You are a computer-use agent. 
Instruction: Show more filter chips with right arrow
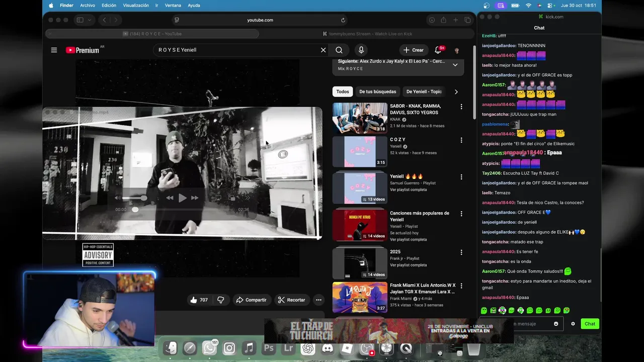point(456,92)
